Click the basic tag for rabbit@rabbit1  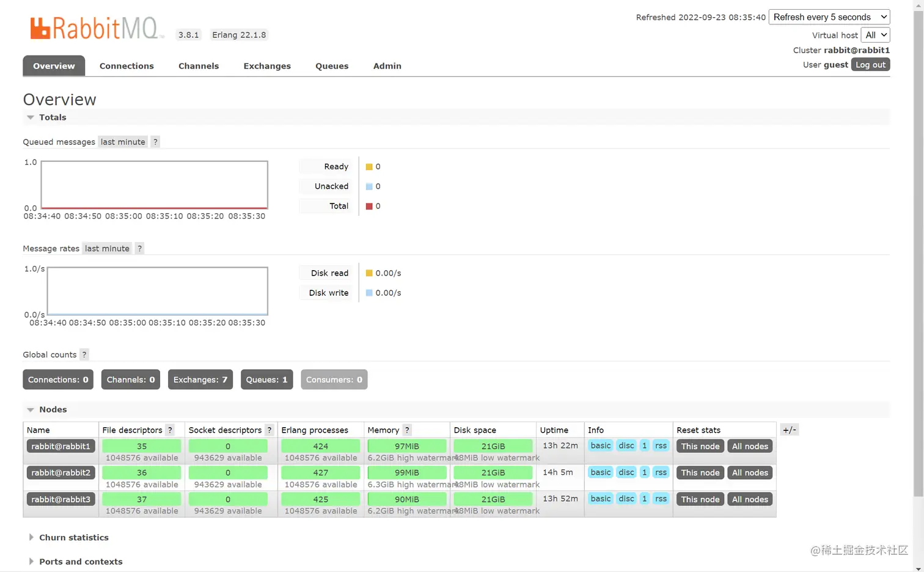601,446
